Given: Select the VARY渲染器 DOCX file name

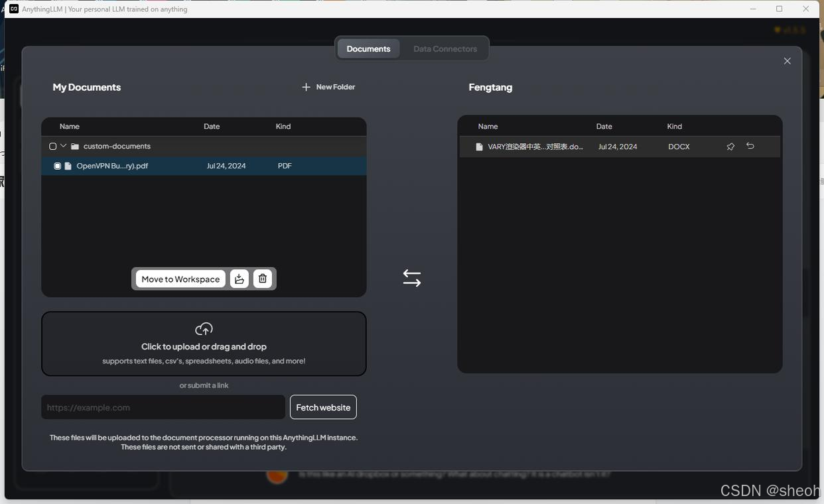Looking at the screenshot, I should (535, 147).
